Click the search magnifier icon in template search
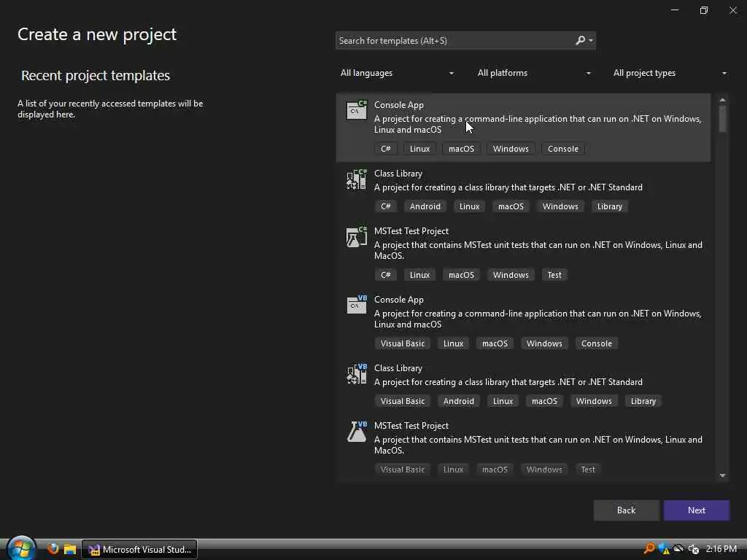Screen dimensions: 747x560 [x=580, y=41]
